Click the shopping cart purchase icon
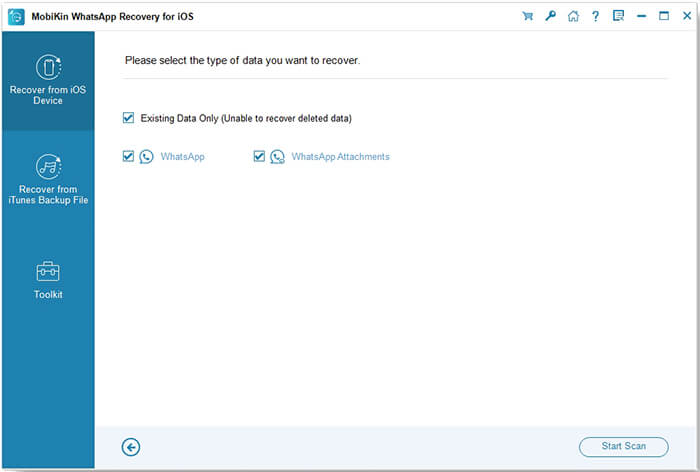This screenshot has width=700, height=472. 528,16
